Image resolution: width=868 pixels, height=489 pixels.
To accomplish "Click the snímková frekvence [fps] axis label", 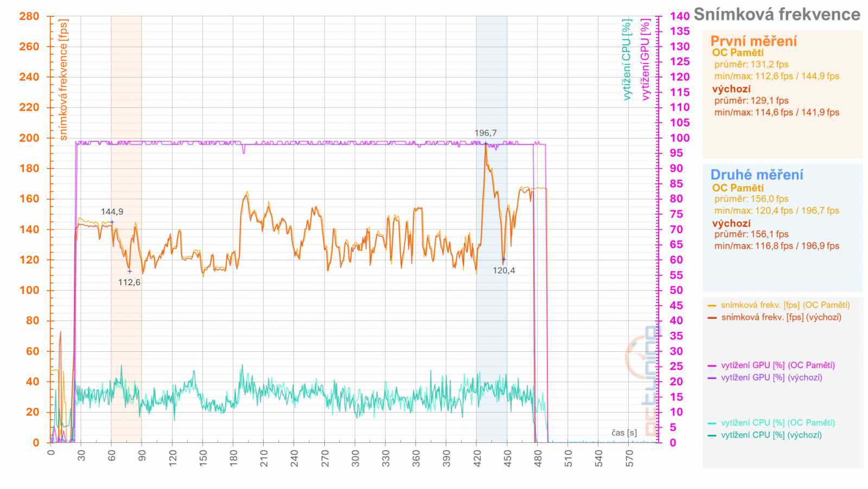I will (63, 80).
